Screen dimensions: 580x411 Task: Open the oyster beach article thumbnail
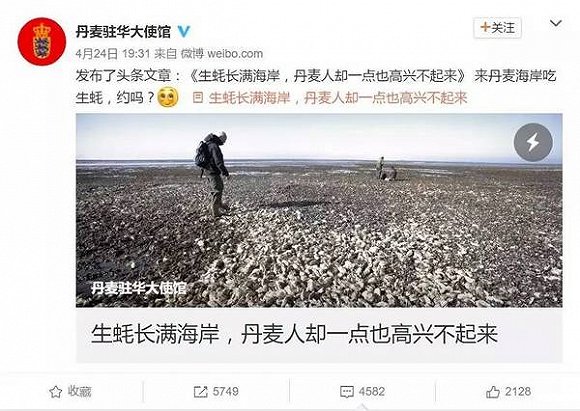click(x=319, y=210)
